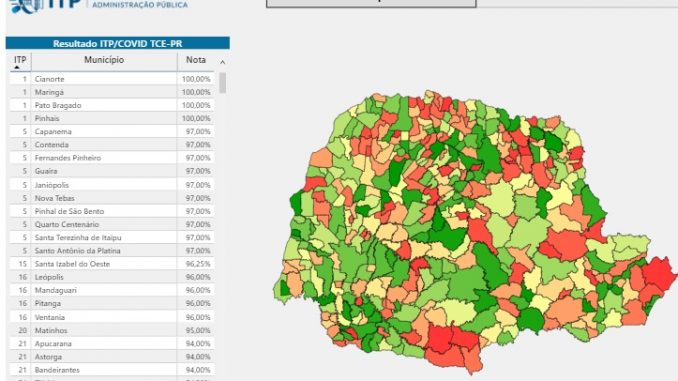Select the Santa Izabel do Oeste row
The width and height of the screenshot is (678, 381).
click(x=112, y=264)
